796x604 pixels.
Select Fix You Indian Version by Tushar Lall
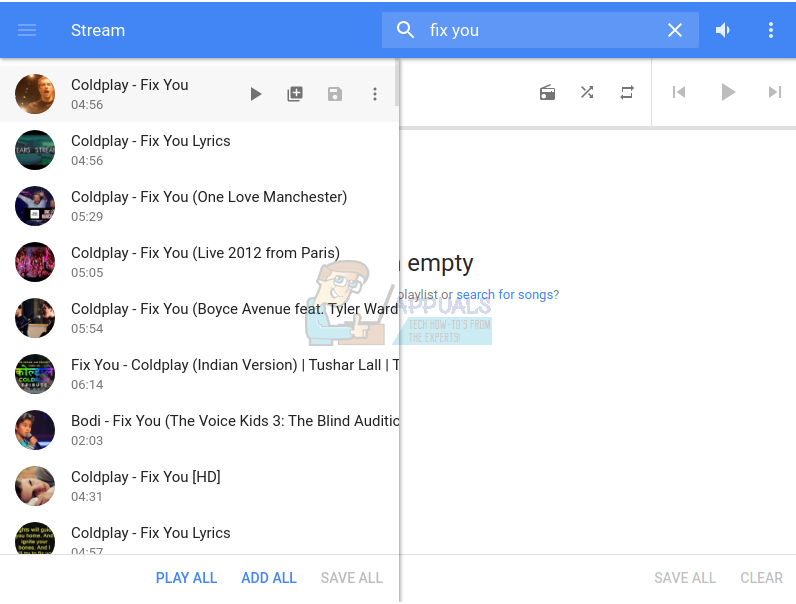[x=200, y=374]
